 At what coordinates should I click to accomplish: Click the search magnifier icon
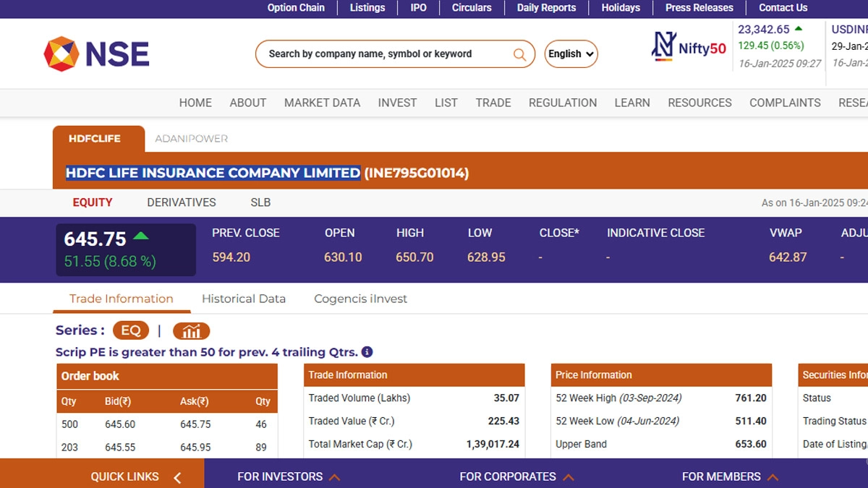519,54
